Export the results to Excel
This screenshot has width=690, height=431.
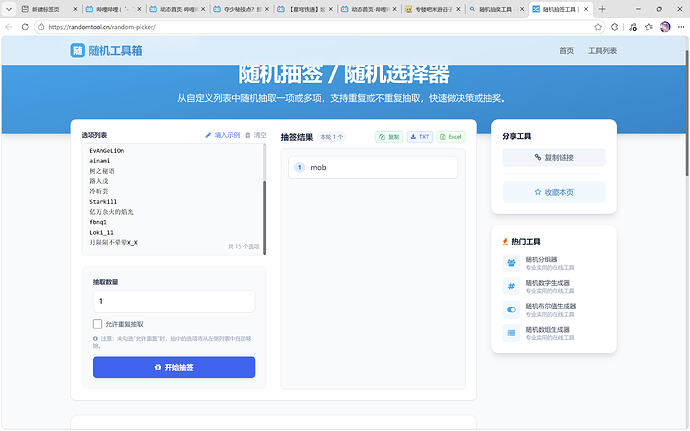(451, 137)
